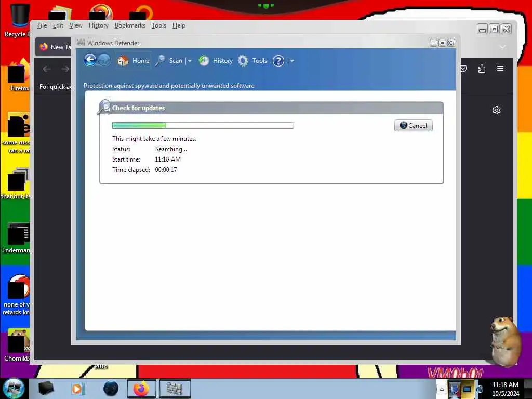
Task: Click the update check progress bar
Action: 203,126
